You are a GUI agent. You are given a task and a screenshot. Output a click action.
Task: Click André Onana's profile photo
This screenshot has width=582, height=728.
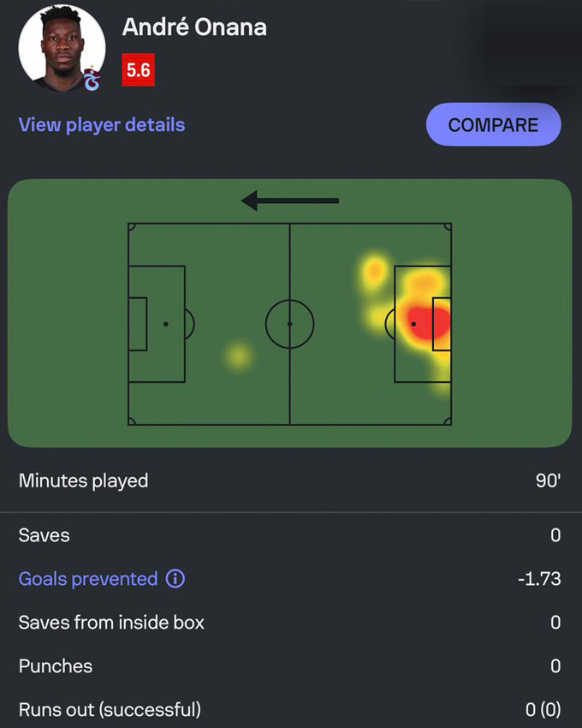coord(62,47)
